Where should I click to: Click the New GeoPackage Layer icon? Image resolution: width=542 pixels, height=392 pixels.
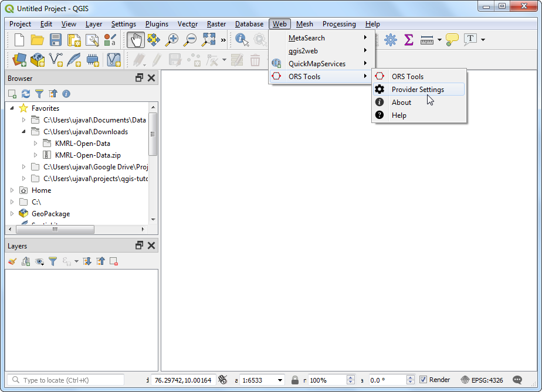click(x=38, y=60)
